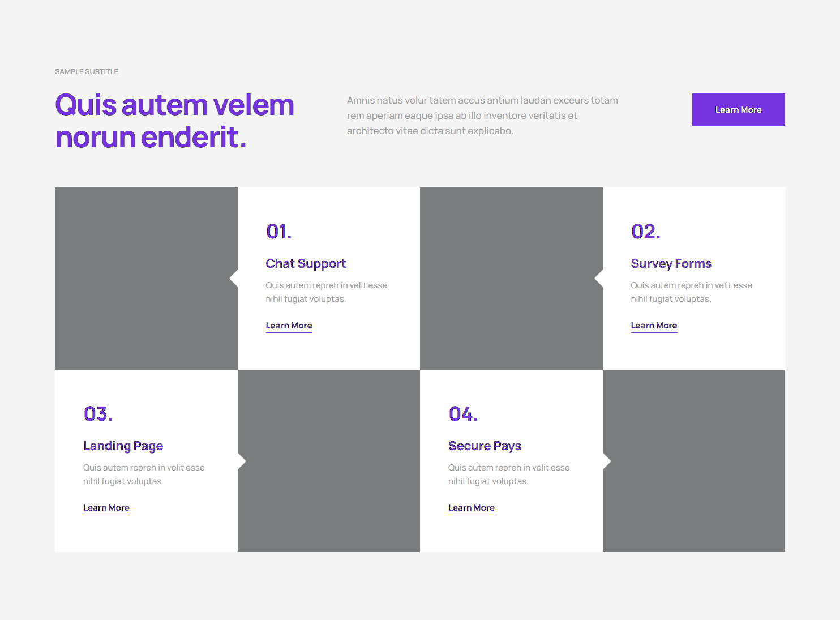Select gray image placeholder right of Secure Pays
Image resolution: width=840 pixels, height=620 pixels.
click(x=694, y=461)
